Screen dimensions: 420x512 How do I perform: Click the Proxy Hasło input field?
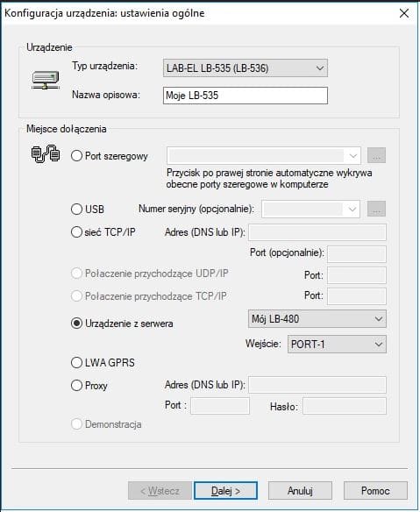(x=345, y=406)
